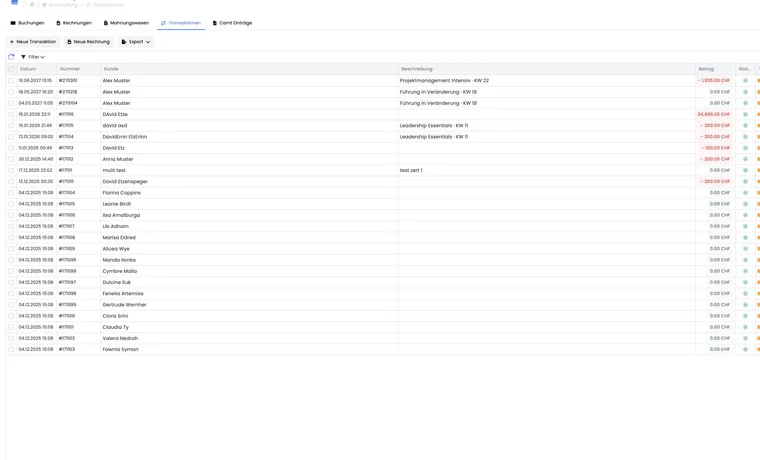Click status icon in david asd row
Screen dimensions: 760x460
(x=745, y=126)
